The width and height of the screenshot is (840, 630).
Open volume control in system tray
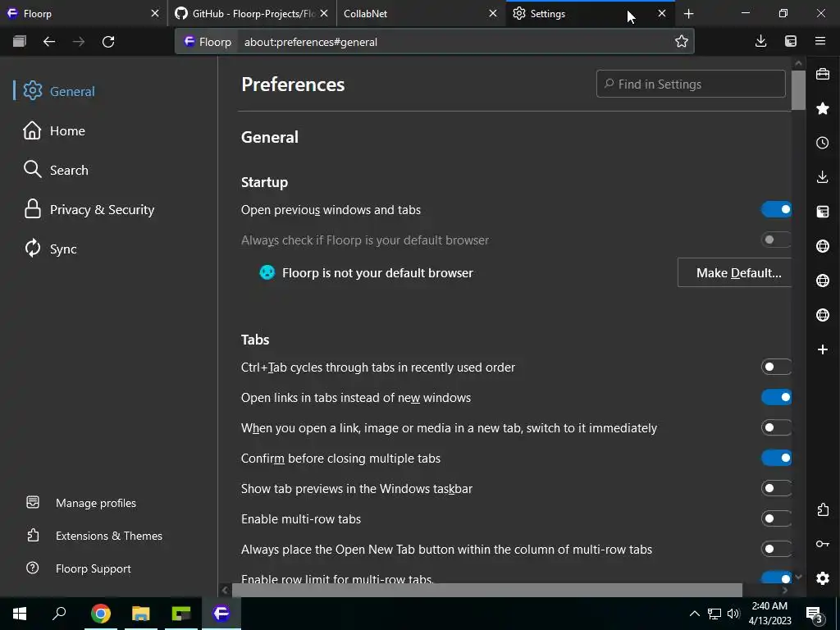[x=733, y=614]
